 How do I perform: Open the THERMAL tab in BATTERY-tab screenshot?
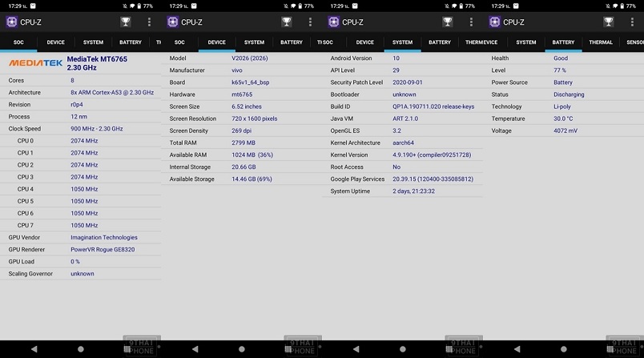[x=601, y=42]
